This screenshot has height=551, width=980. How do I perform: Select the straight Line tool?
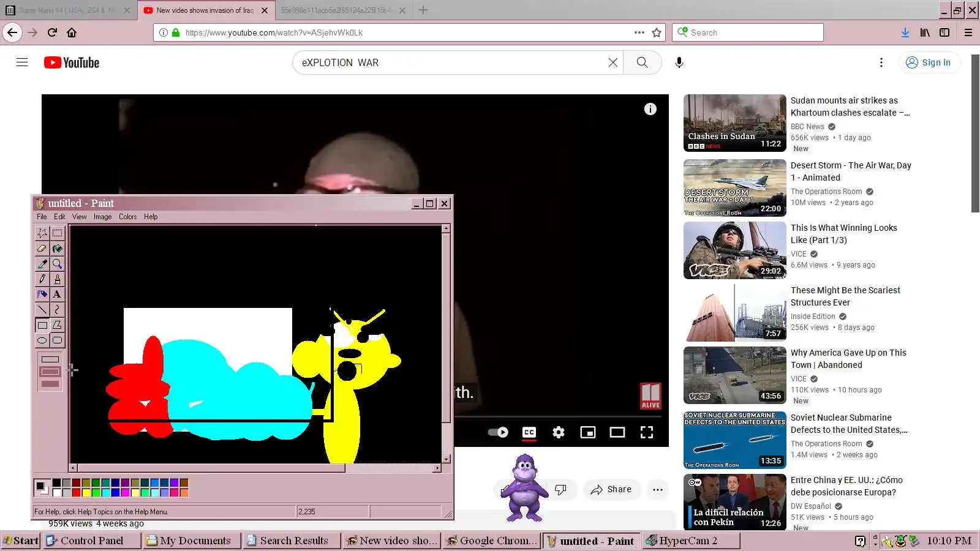coord(42,310)
